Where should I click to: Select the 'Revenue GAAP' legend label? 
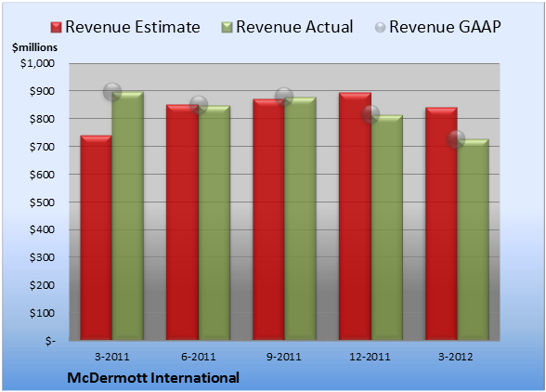tap(445, 27)
